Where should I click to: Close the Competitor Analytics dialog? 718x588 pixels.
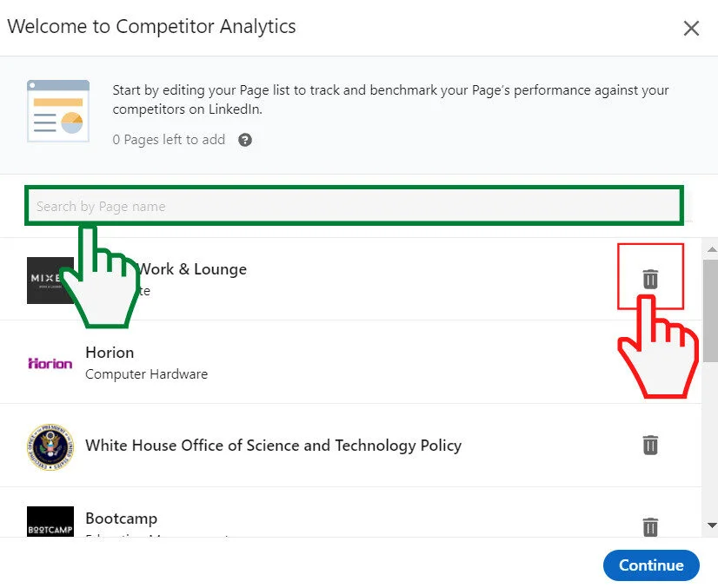click(691, 28)
